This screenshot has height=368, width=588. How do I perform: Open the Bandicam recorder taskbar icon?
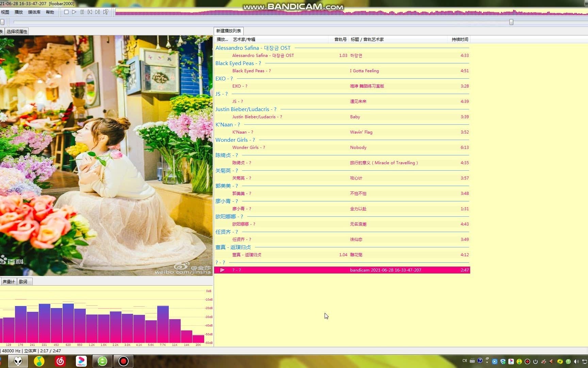tap(124, 361)
